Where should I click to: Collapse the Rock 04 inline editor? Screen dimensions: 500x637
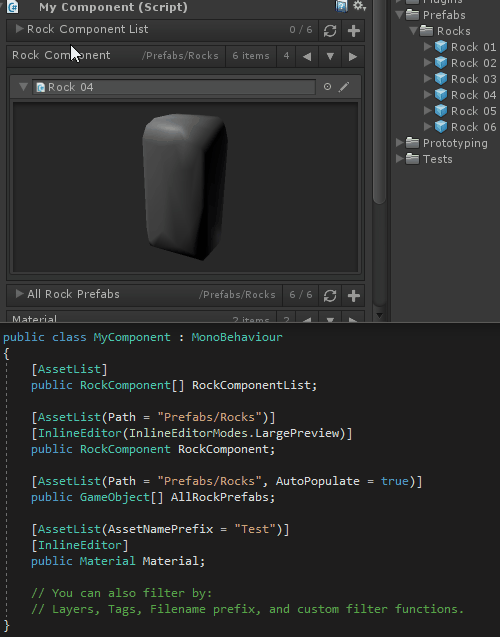coord(23,87)
